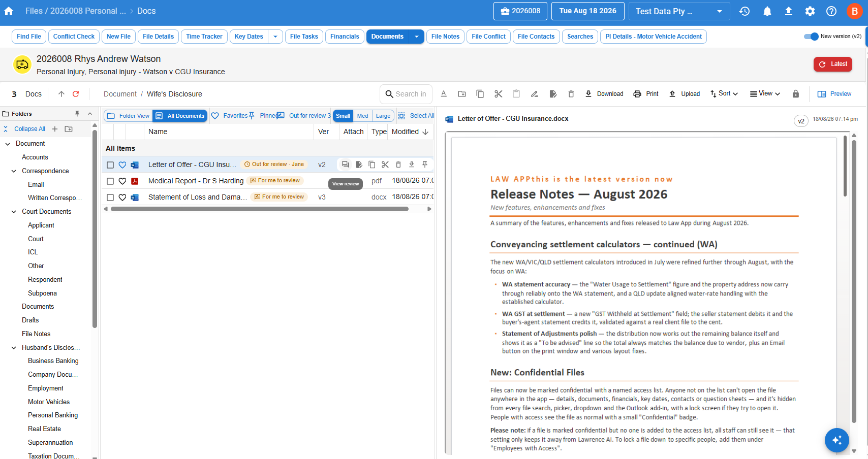Click the Download button
Screen dimensions: 868x459
click(x=604, y=94)
